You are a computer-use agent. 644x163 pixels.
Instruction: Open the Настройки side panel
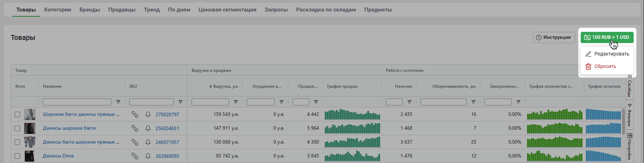pos(629,147)
